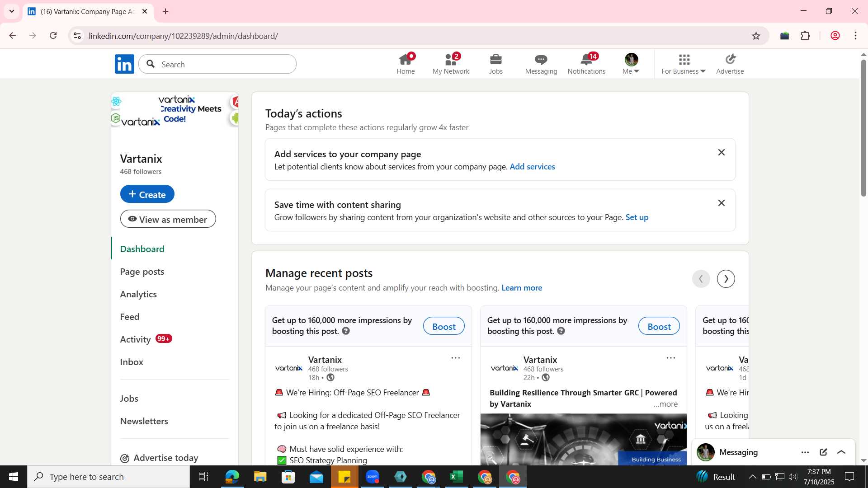Image resolution: width=868 pixels, height=488 pixels.
Task: Click the Create button
Action: pos(147,194)
